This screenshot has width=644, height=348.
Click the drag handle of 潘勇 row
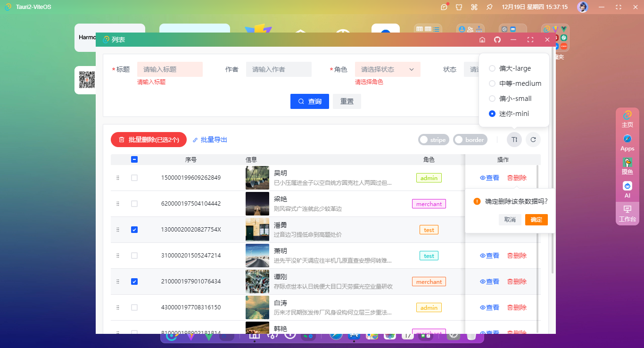[118, 230]
